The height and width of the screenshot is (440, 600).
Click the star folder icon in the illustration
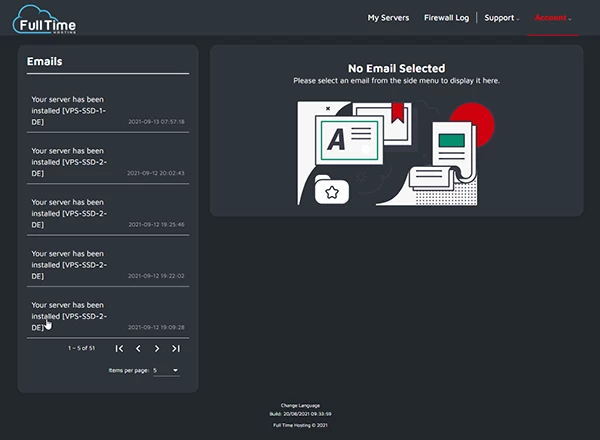[x=331, y=190]
